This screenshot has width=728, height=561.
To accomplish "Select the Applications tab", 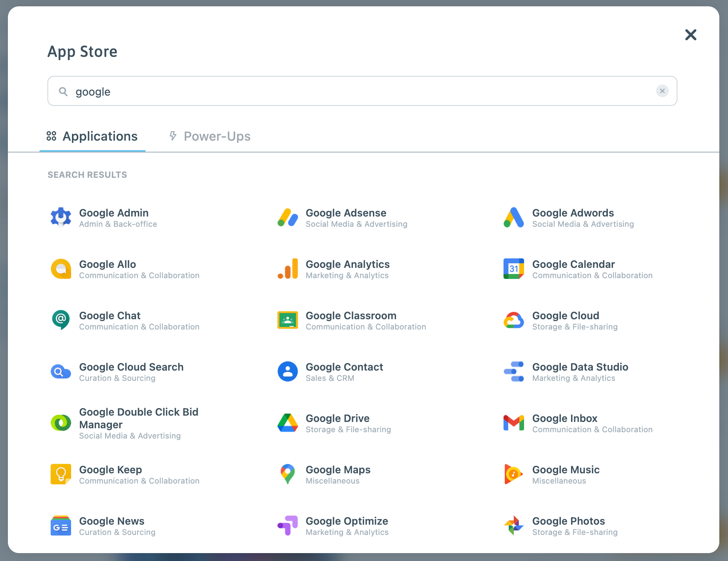I will (92, 136).
